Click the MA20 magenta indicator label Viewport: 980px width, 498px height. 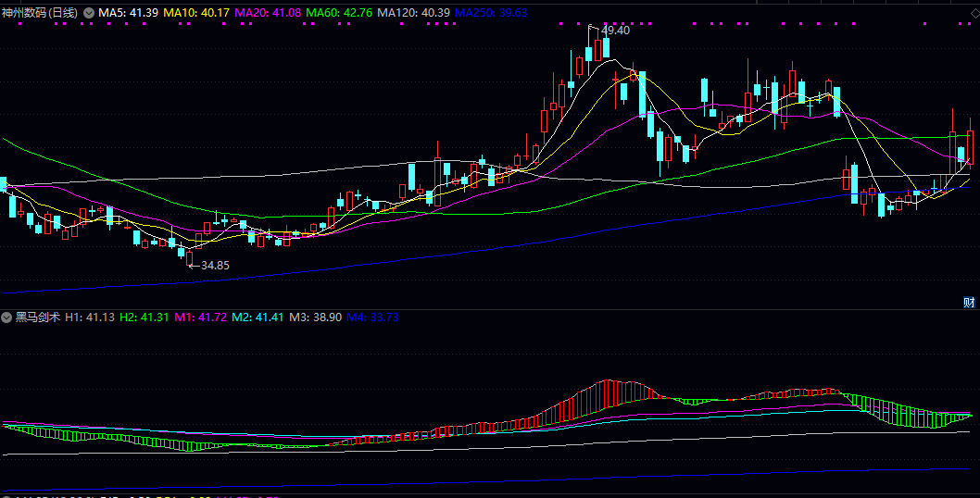coord(268,13)
